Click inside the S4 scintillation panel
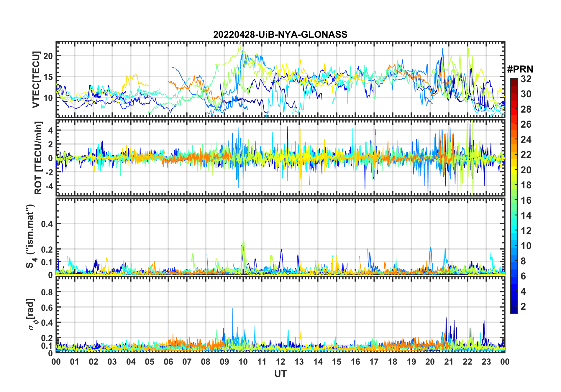This screenshot has height=392, width=561. point(280,236)
